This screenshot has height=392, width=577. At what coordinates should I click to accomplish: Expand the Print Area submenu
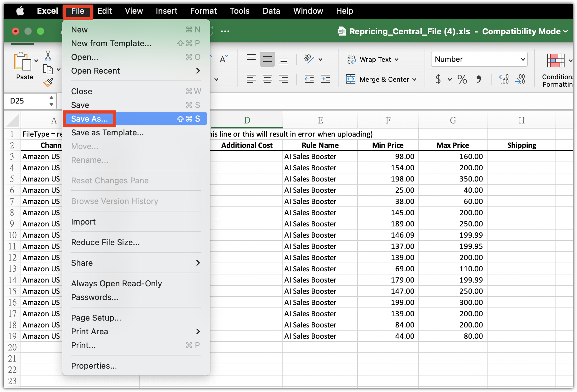point(136,332)
